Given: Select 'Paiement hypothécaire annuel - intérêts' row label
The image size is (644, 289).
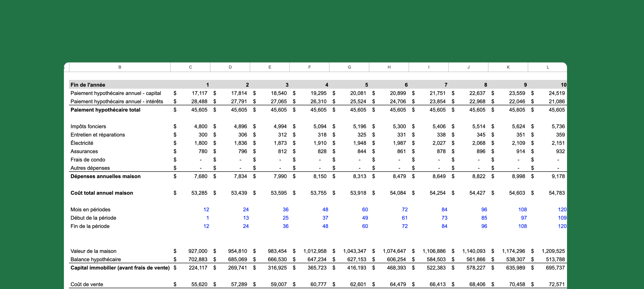Looking at the screenshot, I should [x=117, y=102].
